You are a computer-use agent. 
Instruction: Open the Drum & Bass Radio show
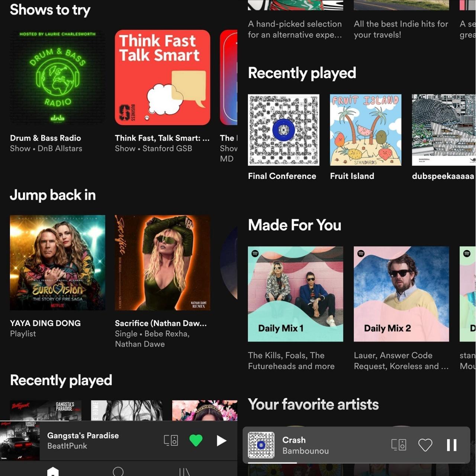(x=58, y=77)
